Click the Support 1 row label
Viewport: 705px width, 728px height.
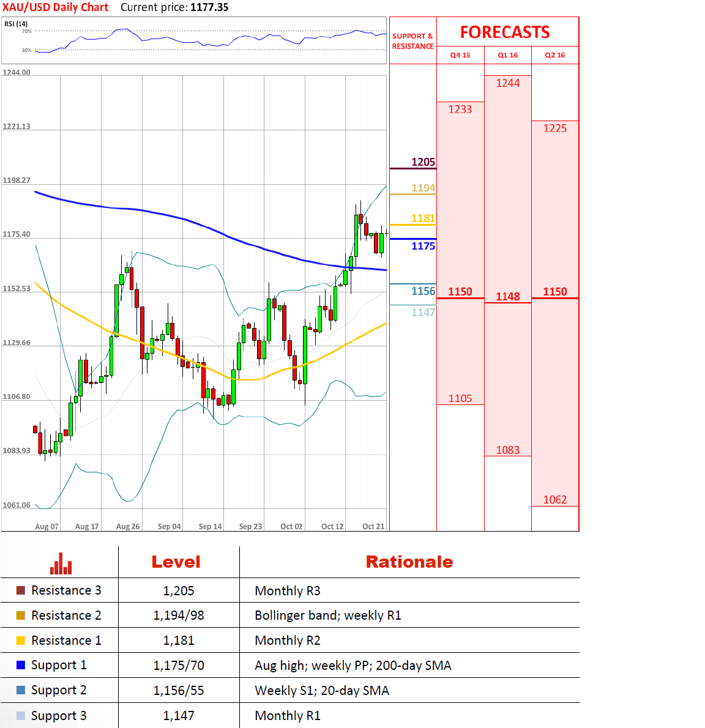pos(59,666)
